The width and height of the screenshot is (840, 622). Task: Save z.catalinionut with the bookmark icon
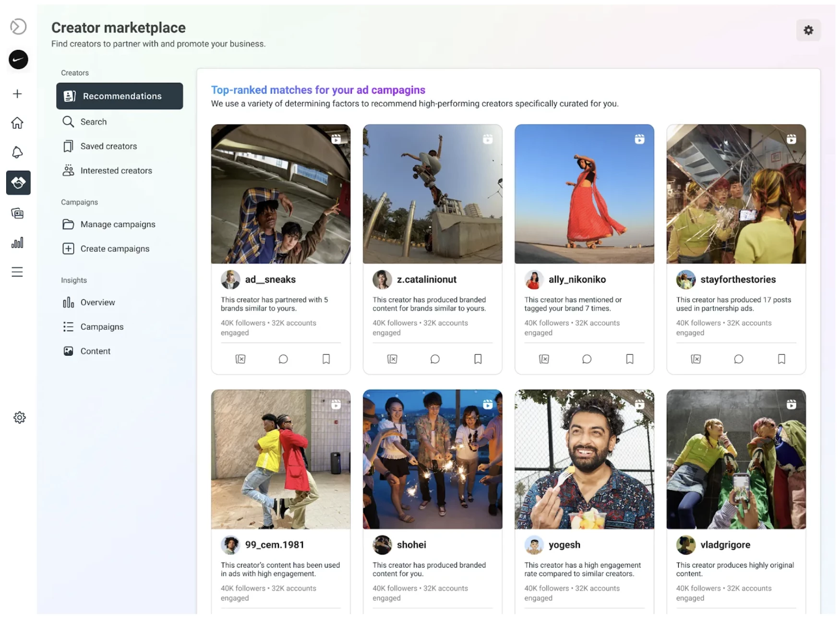(x=478, y=359)
